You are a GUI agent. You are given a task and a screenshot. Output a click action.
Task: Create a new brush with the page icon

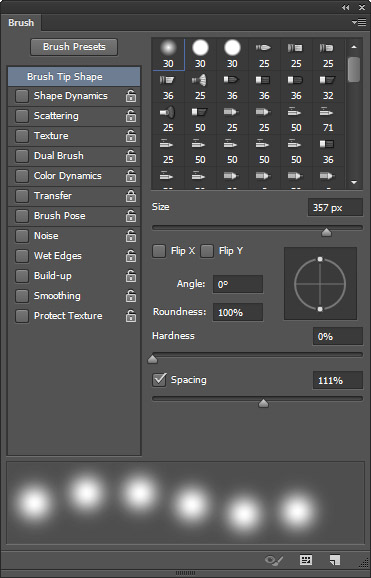click(334, 560)
